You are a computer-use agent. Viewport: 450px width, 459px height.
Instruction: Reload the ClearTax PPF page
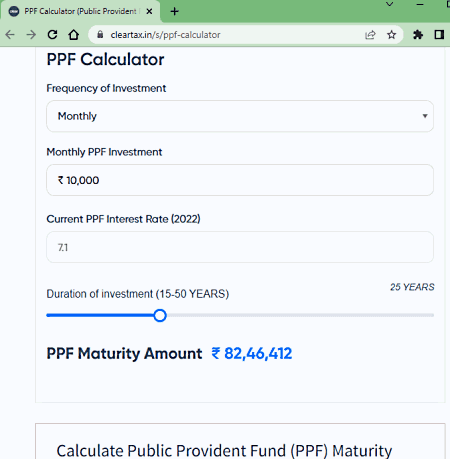click(52, 35)
